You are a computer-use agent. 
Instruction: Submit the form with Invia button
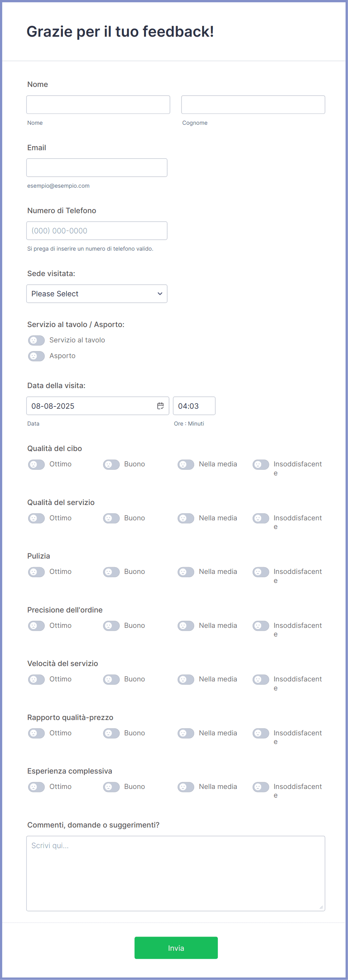coord(176,948)
